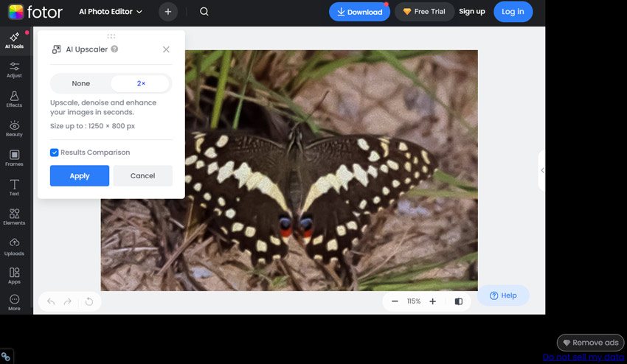Screen dimensions: 627x364
Task: Click the AI Upscaler help question mark
Action: 114,49
